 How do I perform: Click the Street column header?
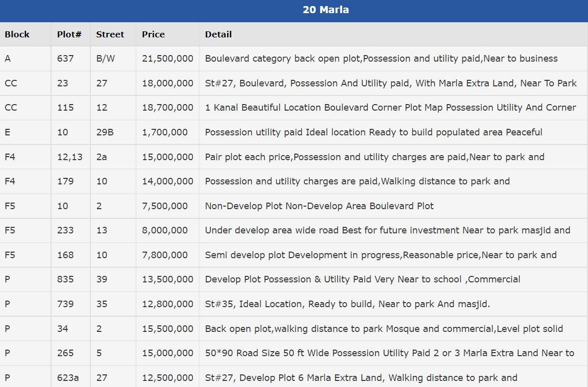pos(110,34)
